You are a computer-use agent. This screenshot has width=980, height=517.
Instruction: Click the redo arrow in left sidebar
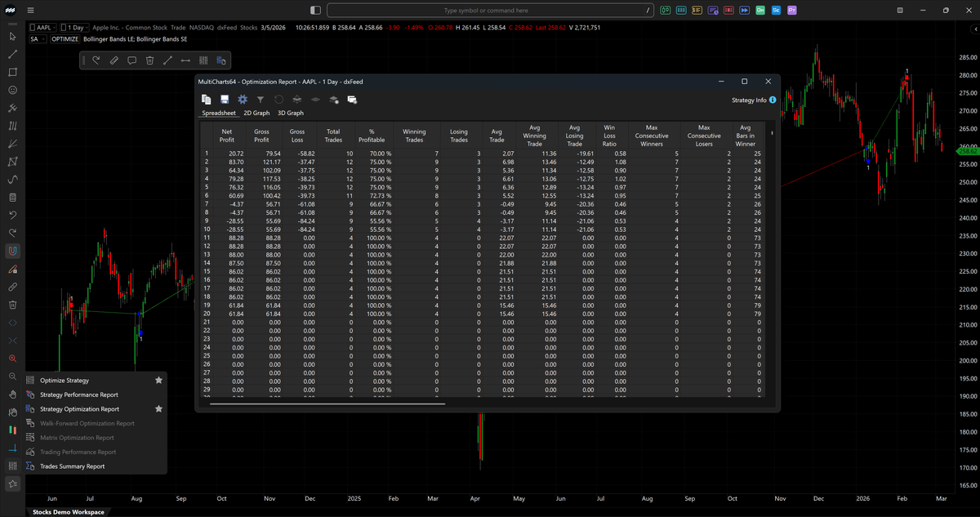tap(12, 233)
